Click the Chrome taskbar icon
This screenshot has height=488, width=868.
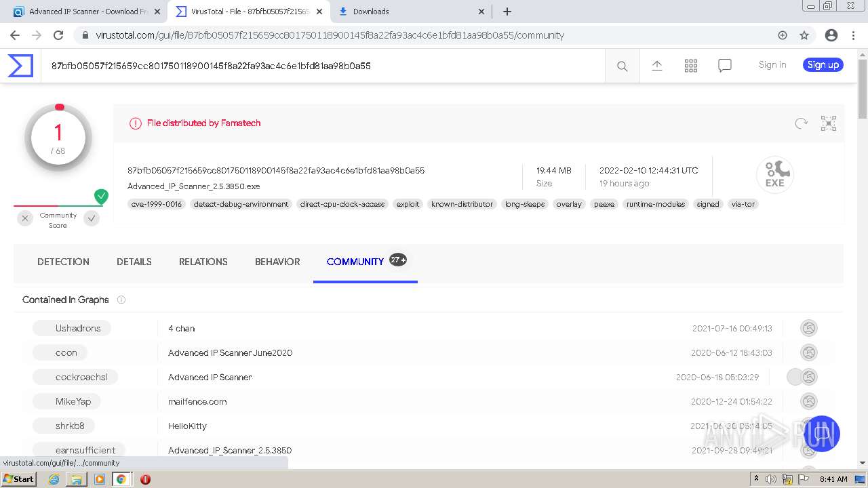pyautogui.click(x=121, y=479)
